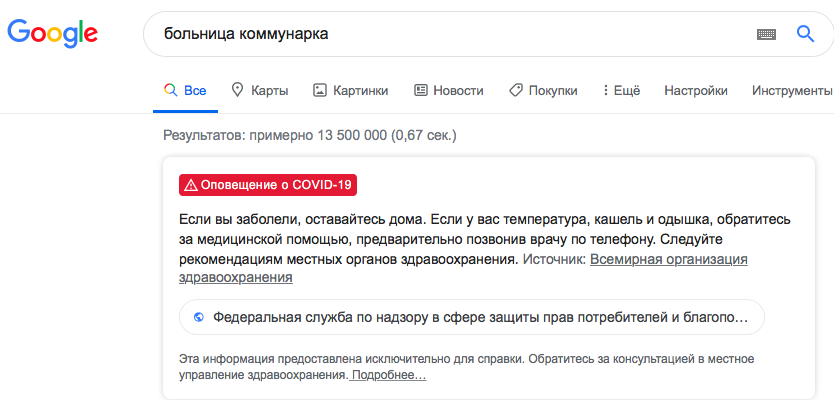Viewport: 834px width, 400px height.
Task: Open the on-screen keyboard icon in search bar
Action: click(766, 34)
